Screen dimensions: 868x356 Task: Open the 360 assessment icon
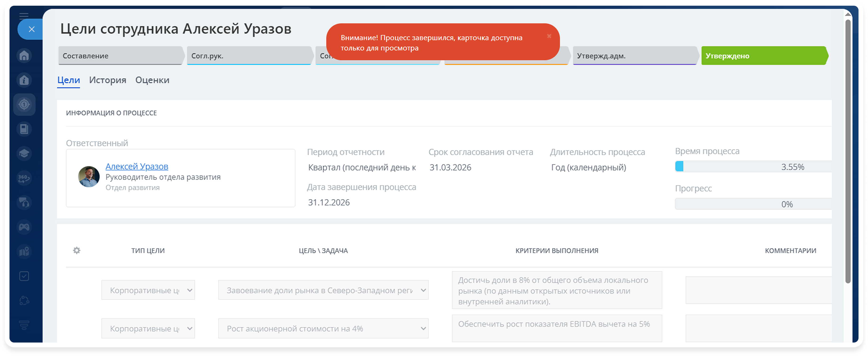click(x=24, y=178)
